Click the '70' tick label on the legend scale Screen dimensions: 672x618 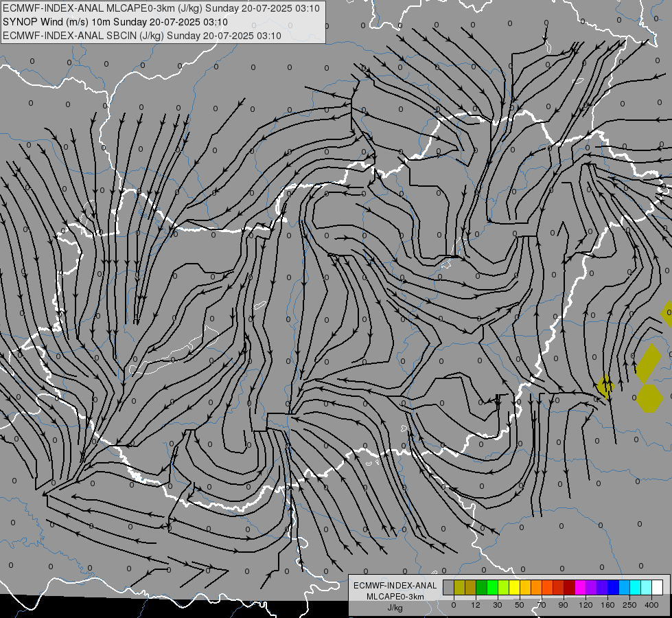tap(542, 605)
